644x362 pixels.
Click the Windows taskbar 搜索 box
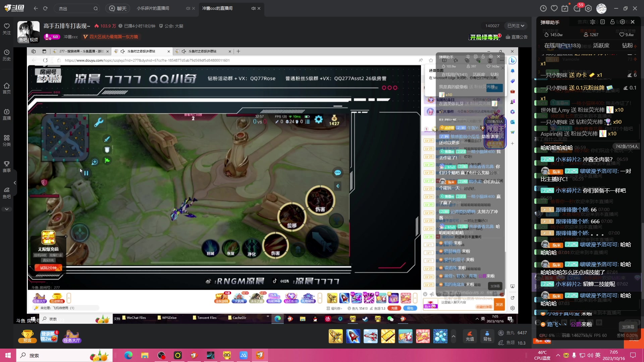64,355
